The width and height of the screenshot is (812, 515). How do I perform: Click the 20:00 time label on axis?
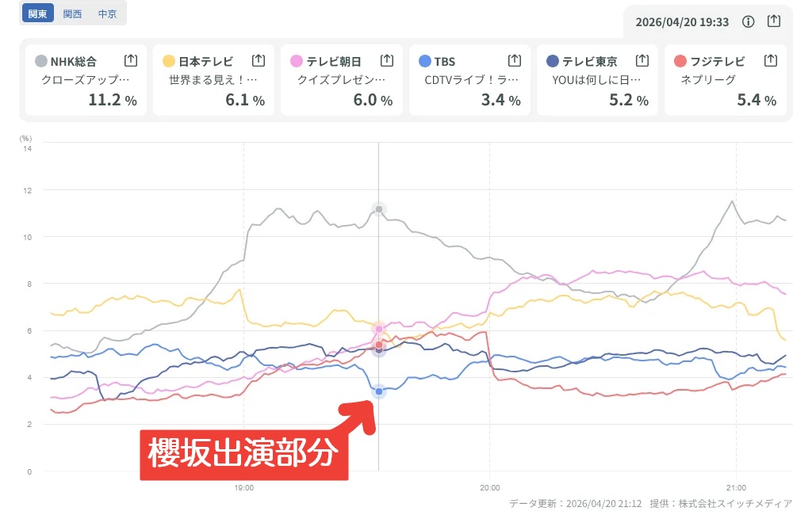(x=489, y=487)
